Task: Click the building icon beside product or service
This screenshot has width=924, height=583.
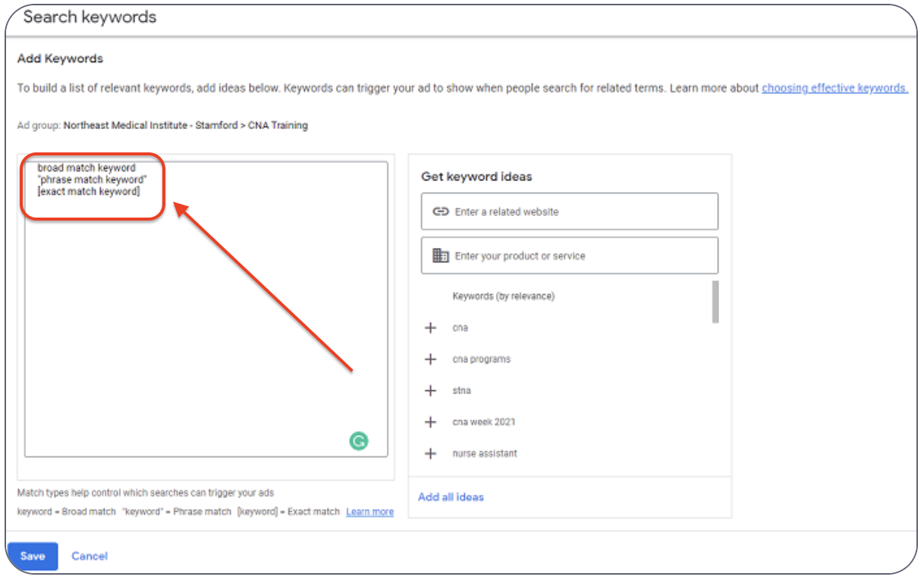Action: 441,255
